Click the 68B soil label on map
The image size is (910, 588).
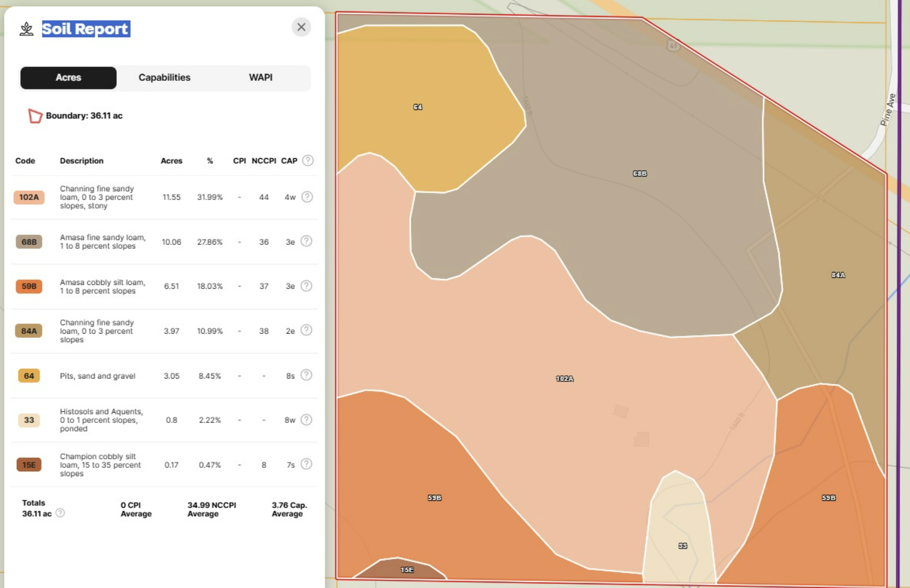[x=640, y=173]
